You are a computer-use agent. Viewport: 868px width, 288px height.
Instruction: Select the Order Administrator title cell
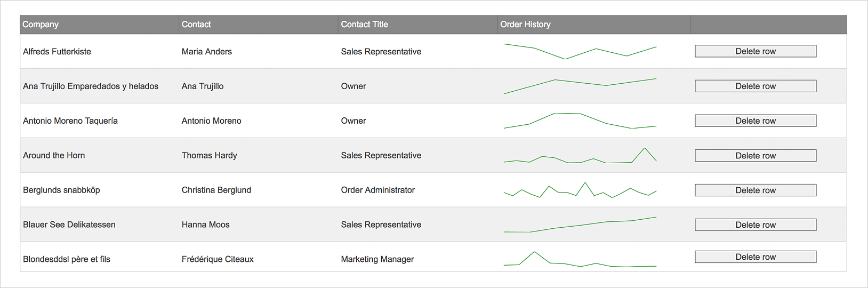pos(378,190)
